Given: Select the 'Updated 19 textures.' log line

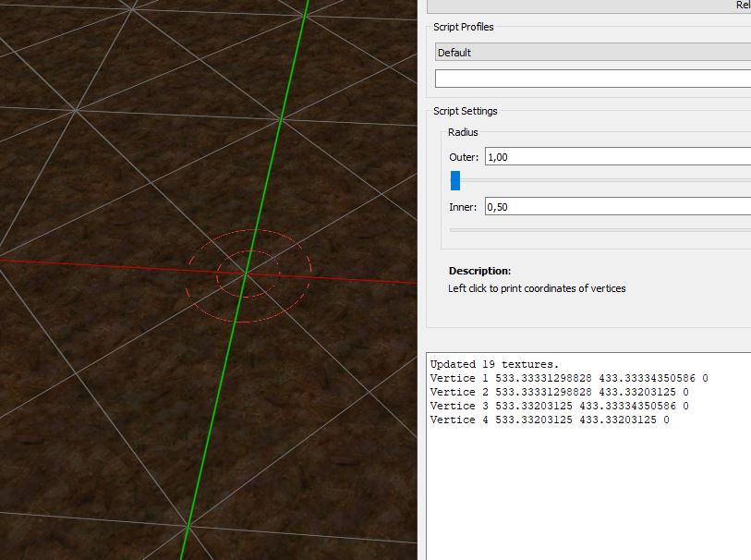Looking at the screenshot, I should [x=494, y=364].
